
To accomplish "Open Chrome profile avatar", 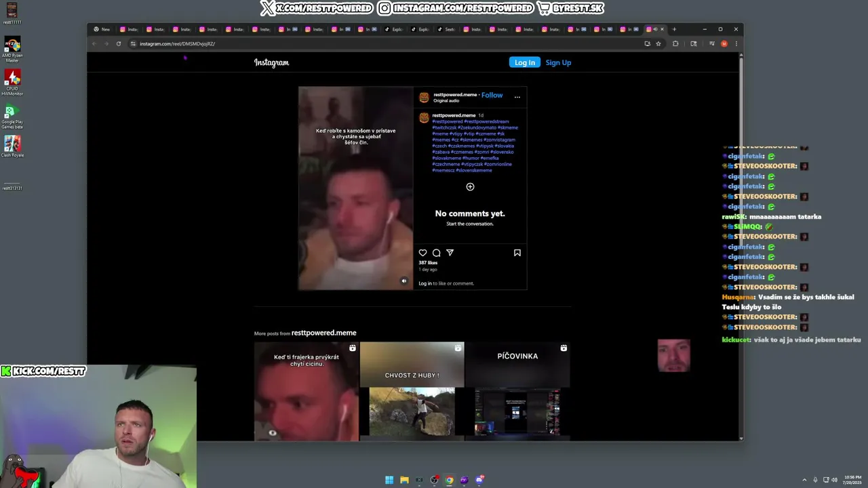I will pyautogui.click(x=724, y=43).
